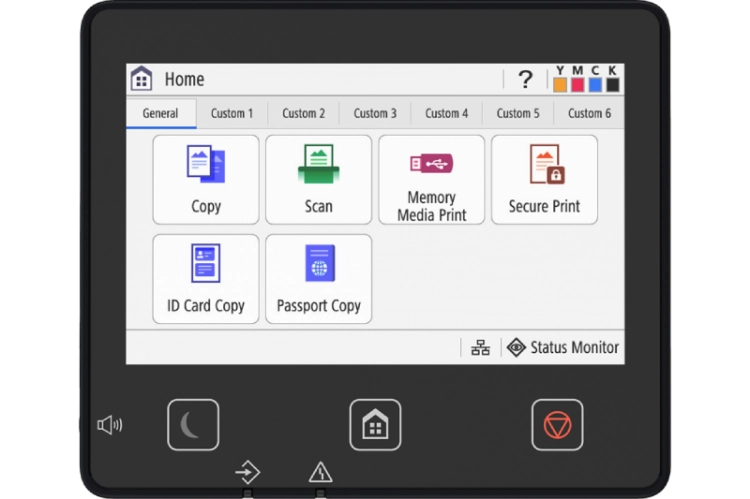
Task: Tap the error warning triangle indicator
Action: point(320,472)
